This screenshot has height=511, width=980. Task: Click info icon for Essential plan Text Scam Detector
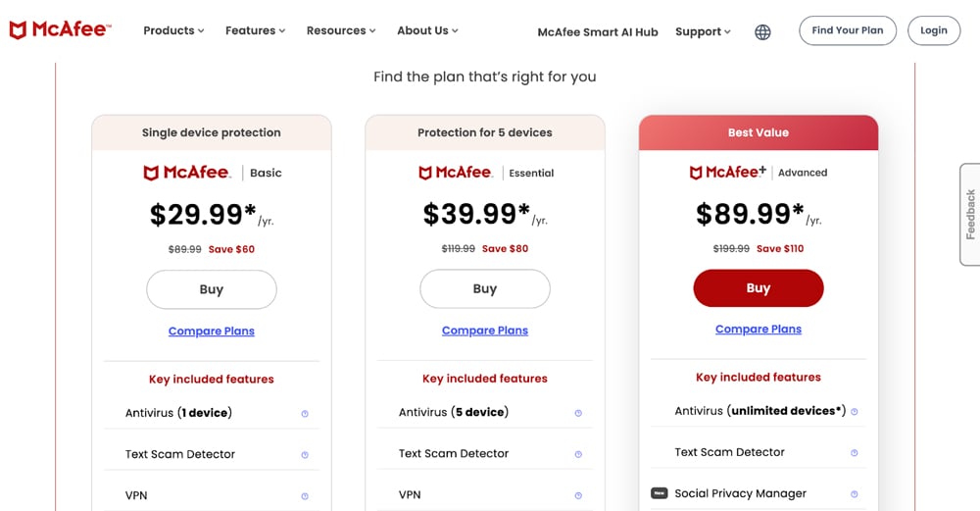point(578,454)
